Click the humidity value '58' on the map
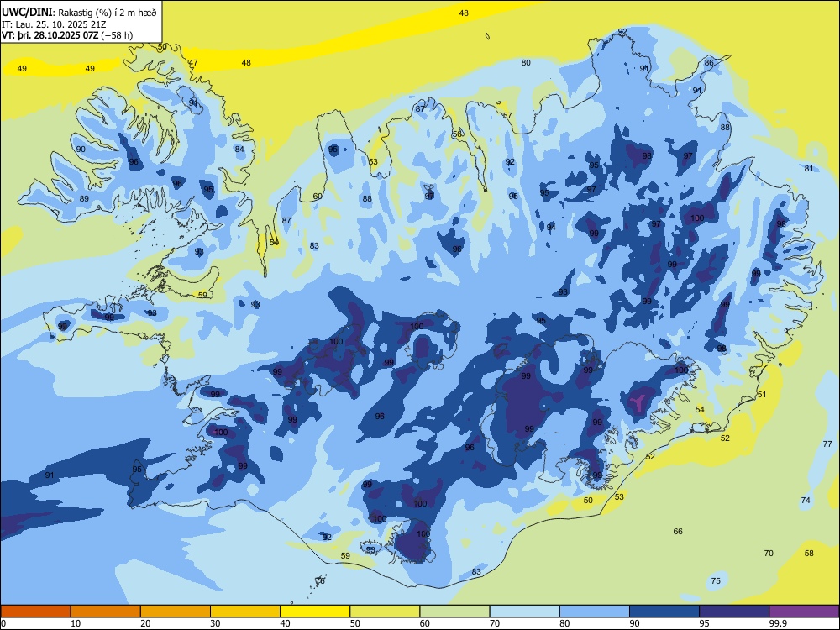The height and width of the screenshot is (630, 840). tap(809, 554)
